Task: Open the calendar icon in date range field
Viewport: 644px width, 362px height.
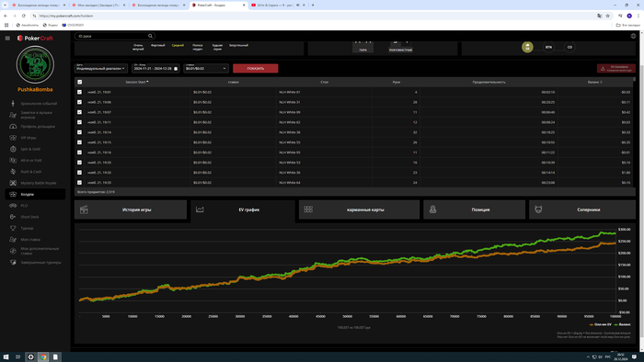Action: point(176,69)
